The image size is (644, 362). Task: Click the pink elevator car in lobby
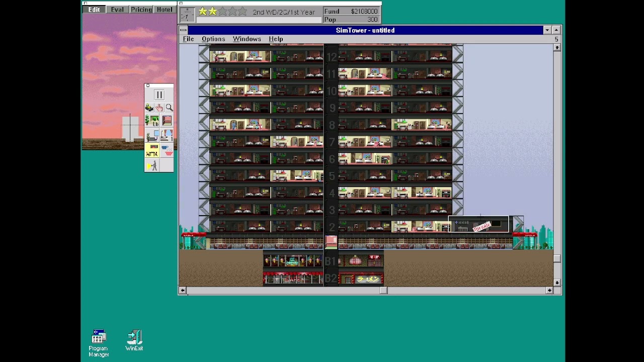(331, 242)
